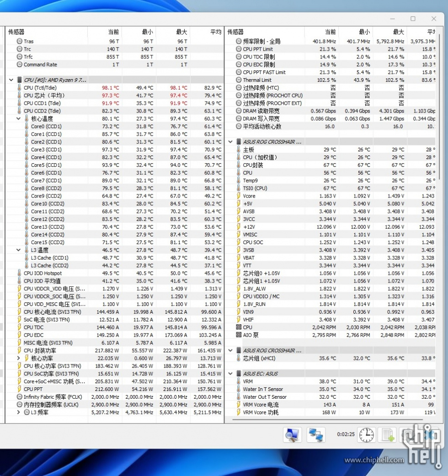Click the 98.1 °C current value of CPU (Tctl/Tdie)
This screenshot has height=476, width=448.
[x=111, y=88]
